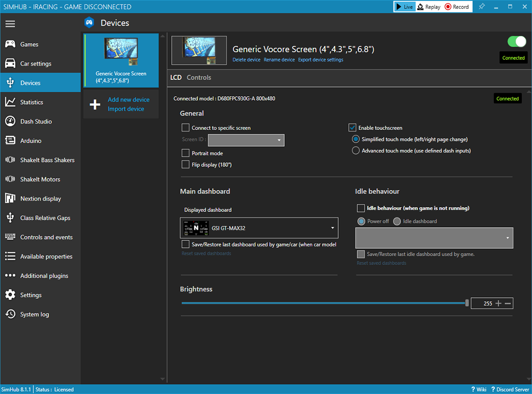This screenshot has width=532, height=394.
Task: Click the pin window icon
Action: click(481, 7)
